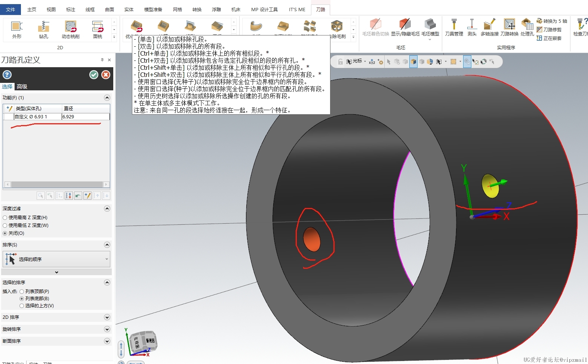This screenshot has width=588, height=364.
Task: Switch to the 机床 machine tab
Action: coord(236,9)
